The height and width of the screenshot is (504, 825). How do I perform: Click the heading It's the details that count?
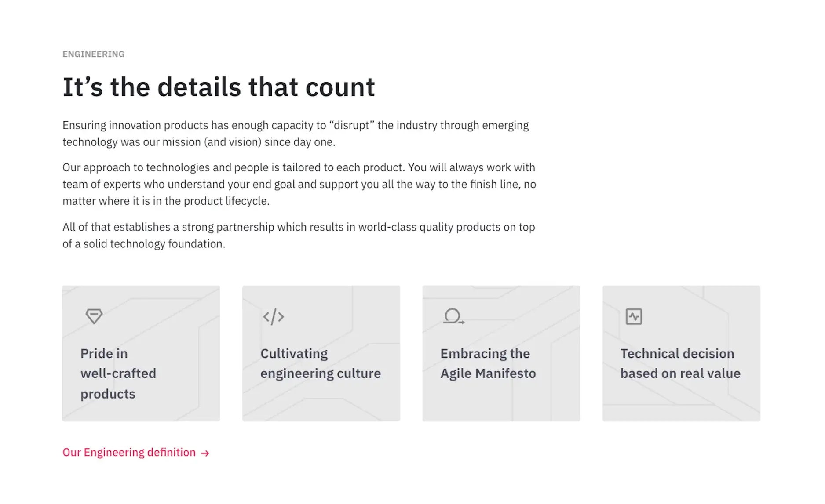coord(219,87)
